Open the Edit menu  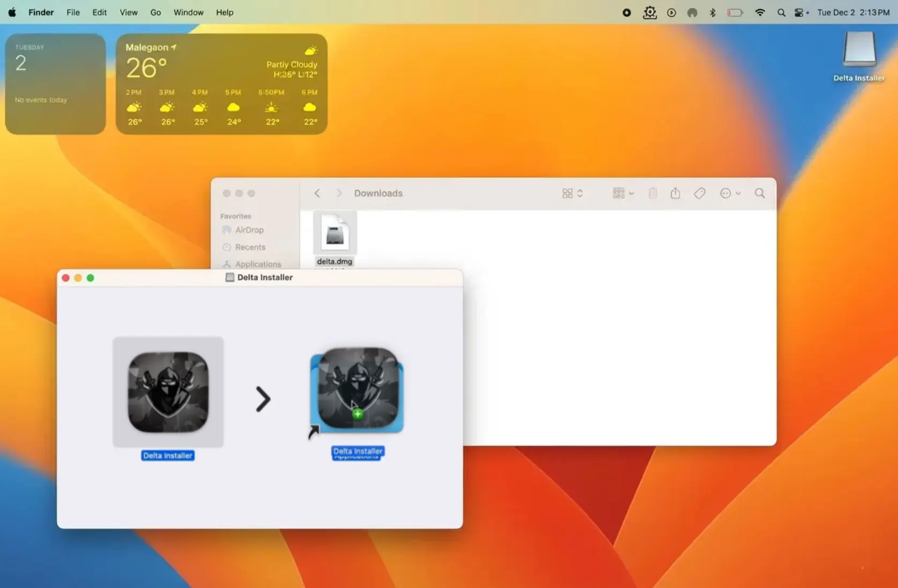click(99, 12)
